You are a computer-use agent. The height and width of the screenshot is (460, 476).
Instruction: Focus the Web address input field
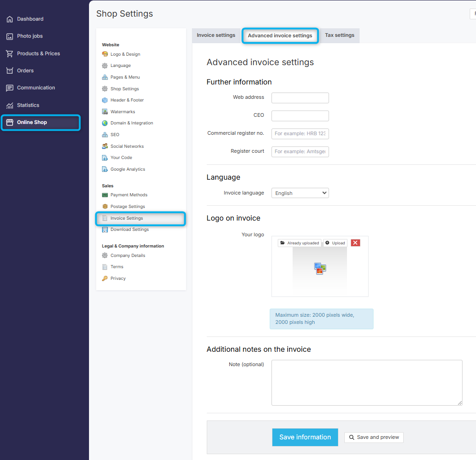300,98
